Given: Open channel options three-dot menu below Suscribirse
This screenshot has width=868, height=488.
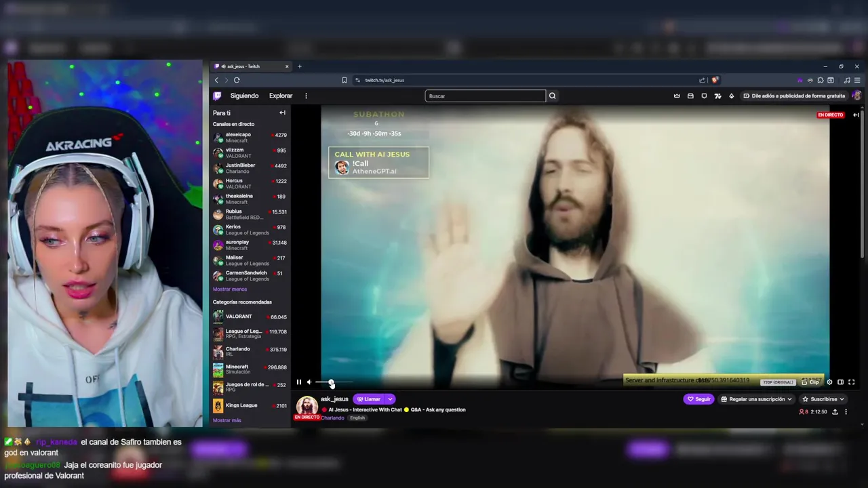Looking at the screenshot, I should tap(846, 411).
